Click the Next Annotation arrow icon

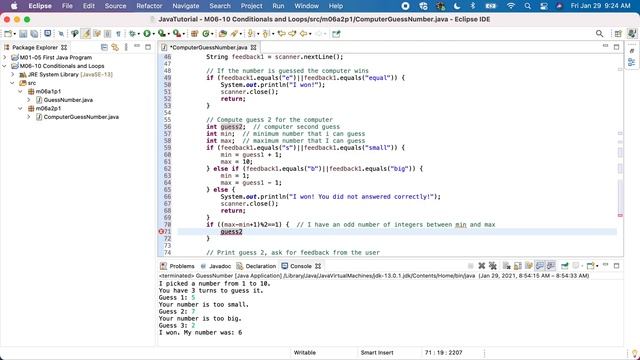[251, 34]
